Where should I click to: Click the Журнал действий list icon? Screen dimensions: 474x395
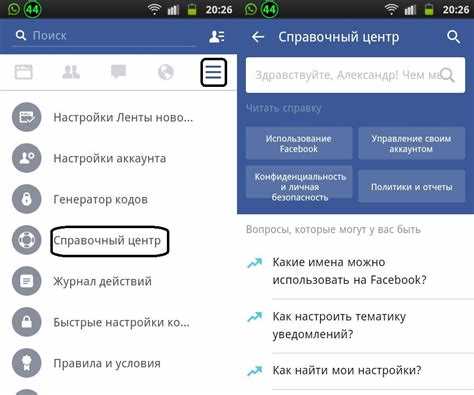pyautogui.click(x=27, y=281)
